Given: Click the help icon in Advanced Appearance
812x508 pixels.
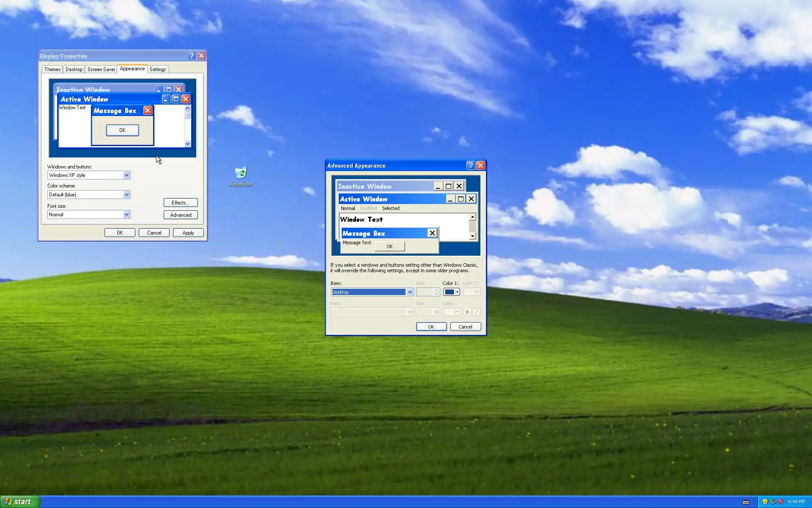Looking at the screenshot, I should click(x=471, y=166).
